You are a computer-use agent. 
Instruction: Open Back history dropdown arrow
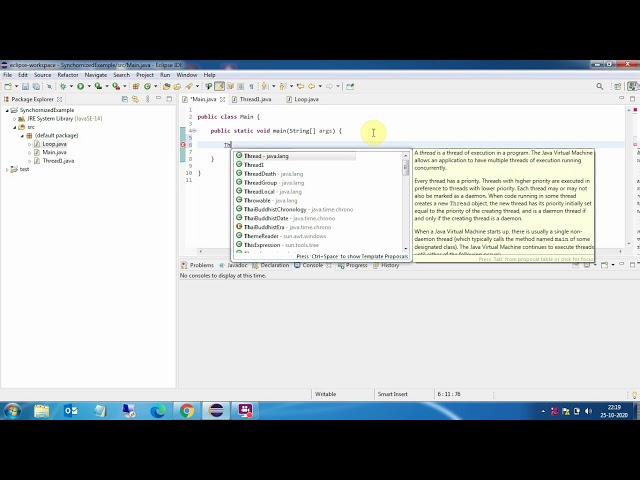tap(320, 86)
